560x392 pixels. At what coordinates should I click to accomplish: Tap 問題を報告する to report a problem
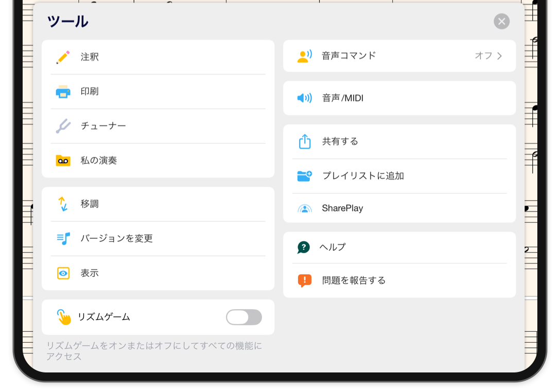(399, 280)
